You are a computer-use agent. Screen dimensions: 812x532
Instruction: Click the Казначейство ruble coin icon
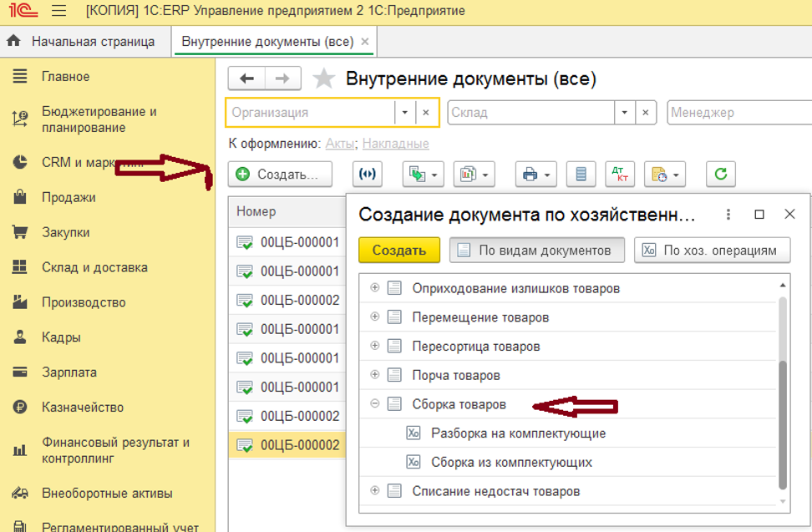point(20,408)
